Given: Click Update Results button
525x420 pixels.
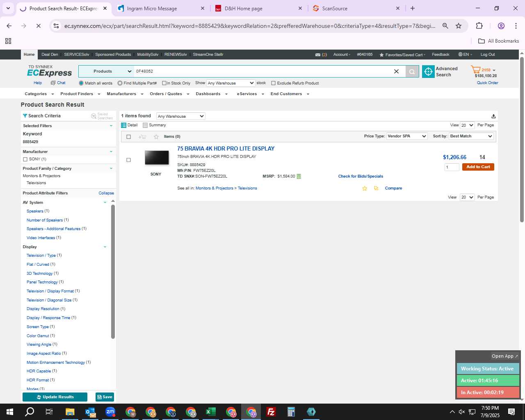Looking at the screenshot, I should coord(55,397).
